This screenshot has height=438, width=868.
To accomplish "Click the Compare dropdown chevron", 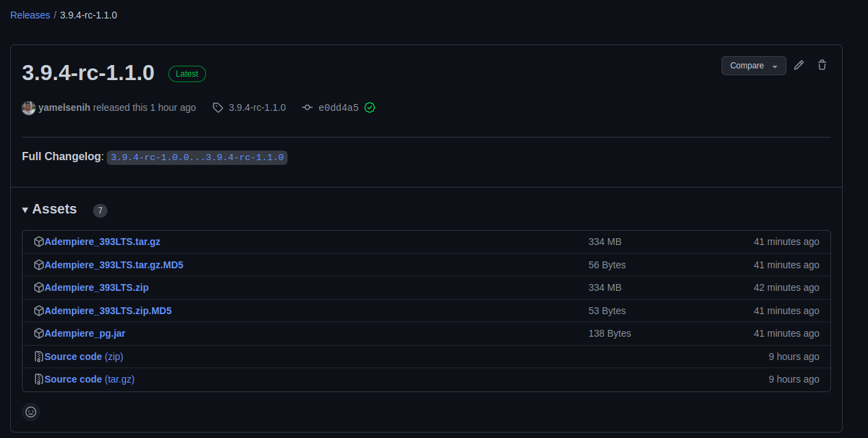I will [x=774, y=66].
